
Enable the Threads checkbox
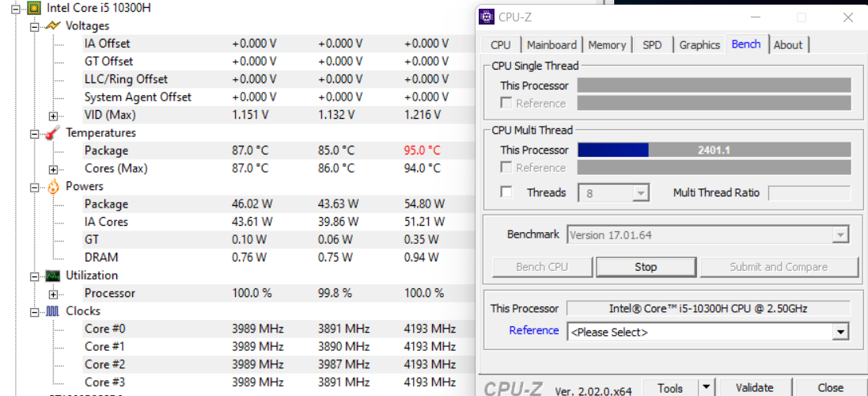(506, 192)
